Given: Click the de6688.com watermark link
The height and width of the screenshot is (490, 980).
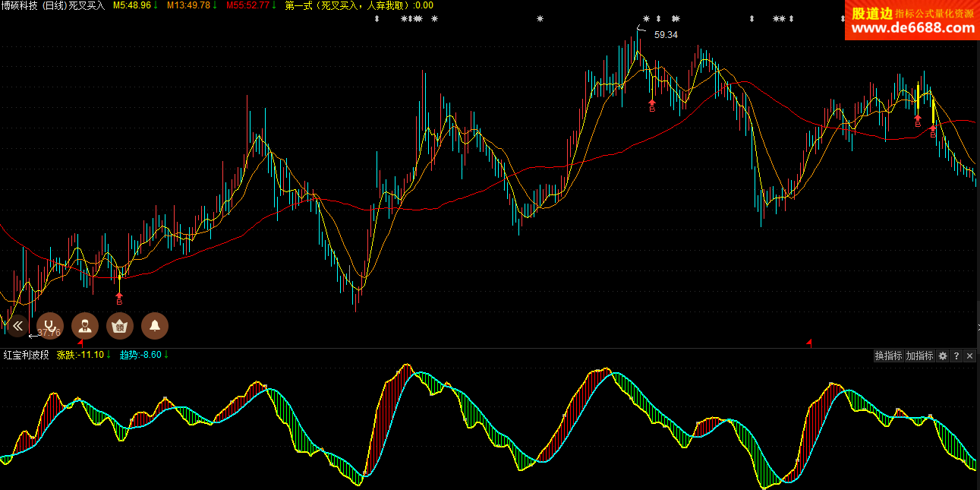Looking at the screenshot, I should (912, 28).
